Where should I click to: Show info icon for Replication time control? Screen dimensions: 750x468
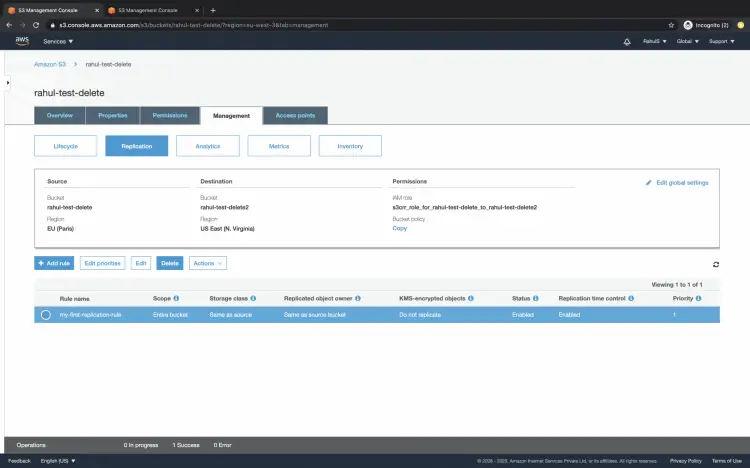631,298
